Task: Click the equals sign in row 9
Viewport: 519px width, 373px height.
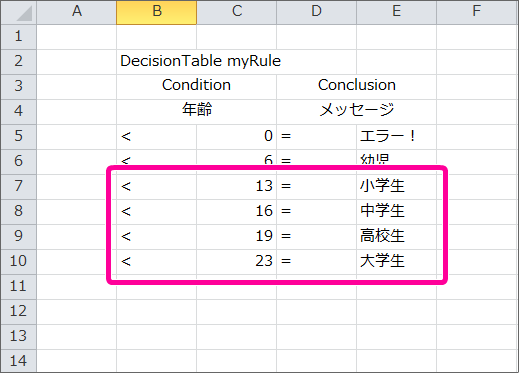Action: (286, 236)
